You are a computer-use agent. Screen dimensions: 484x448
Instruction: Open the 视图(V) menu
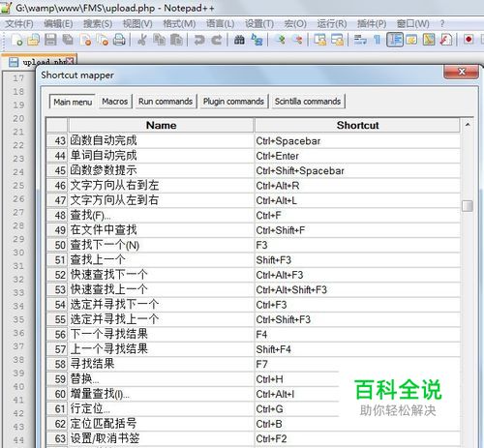137,23
